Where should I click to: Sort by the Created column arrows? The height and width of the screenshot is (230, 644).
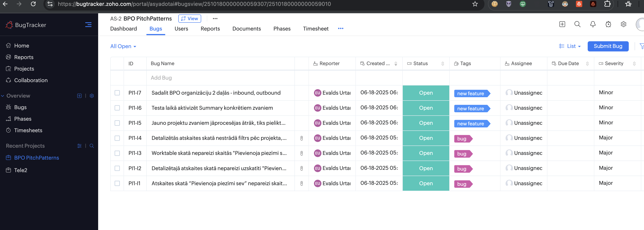[396, 64]
